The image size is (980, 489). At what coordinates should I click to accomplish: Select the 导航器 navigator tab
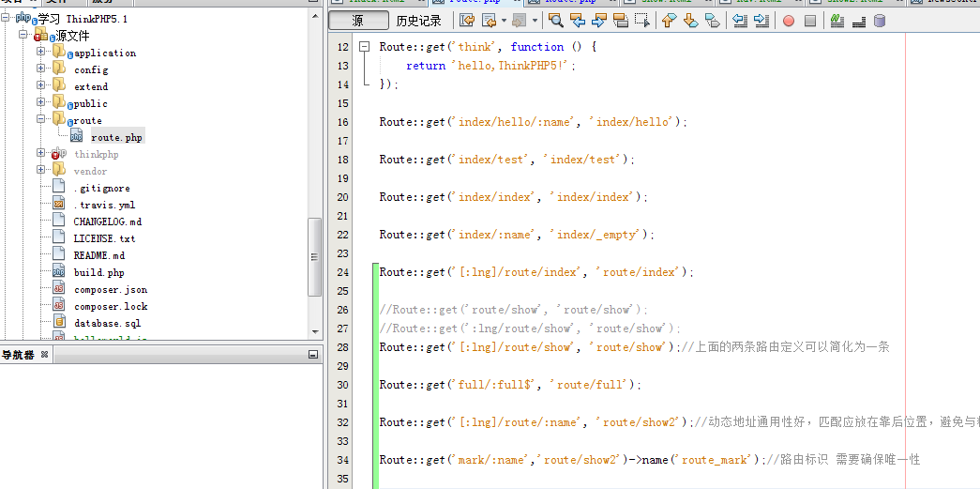coord(18,355)
